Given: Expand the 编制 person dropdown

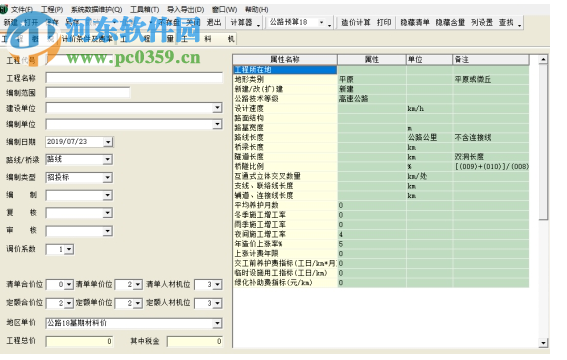Looking at the screenshot, I should 107,195.
